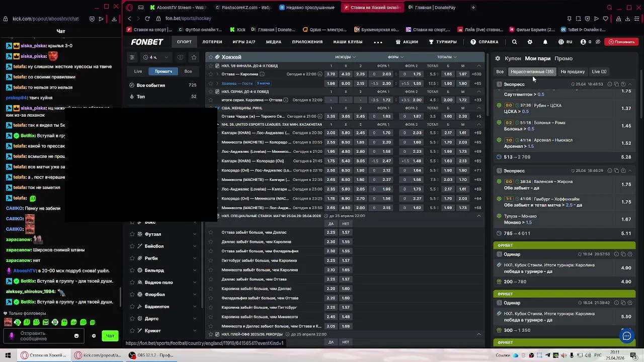This screenshot has height=362, width=644.
Task: Open Исходы column dropdown
Action: point(345,57)
